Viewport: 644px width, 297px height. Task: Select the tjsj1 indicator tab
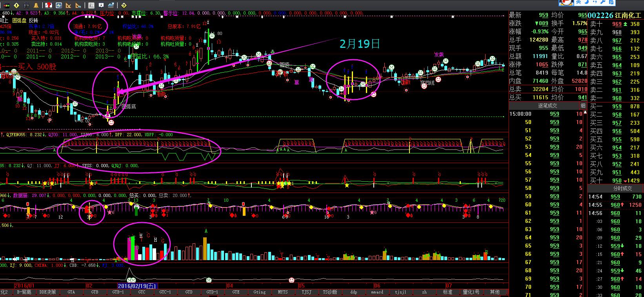pyautogui.click(x=400, y=292)
